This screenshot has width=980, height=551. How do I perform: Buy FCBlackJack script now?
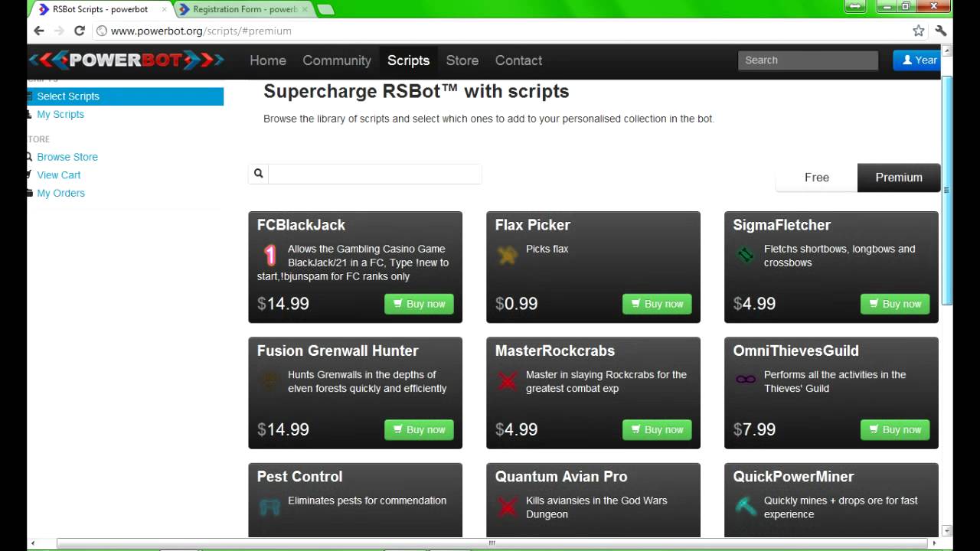[x=419, y=304]
